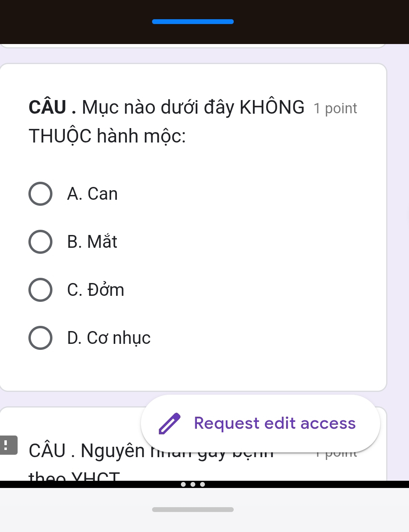Tap the gray home indicator bar

(193, 510)
